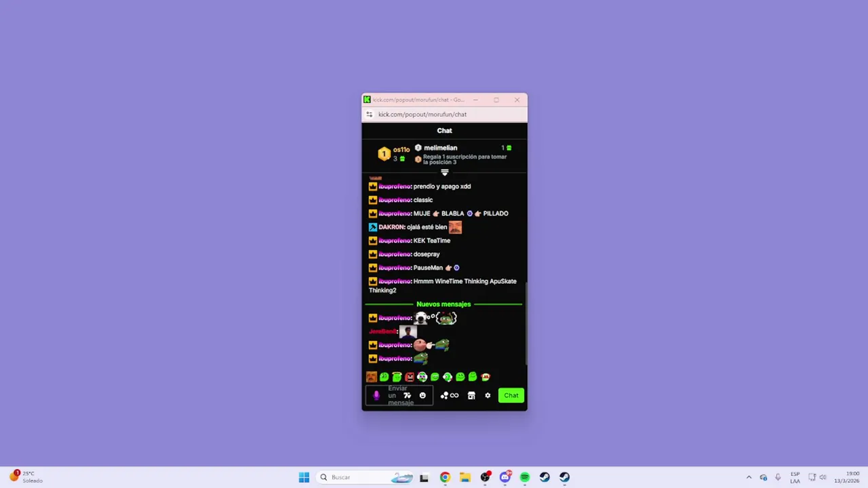Click the gold rank 1 hexagon badge
This screenshot has height=488, width=868.
(x=384, y=154)
